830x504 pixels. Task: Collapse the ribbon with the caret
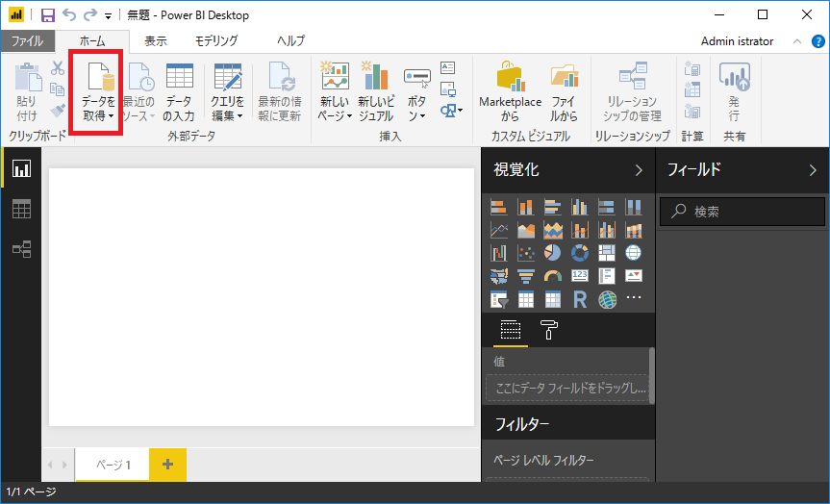[x=797, y=41]
